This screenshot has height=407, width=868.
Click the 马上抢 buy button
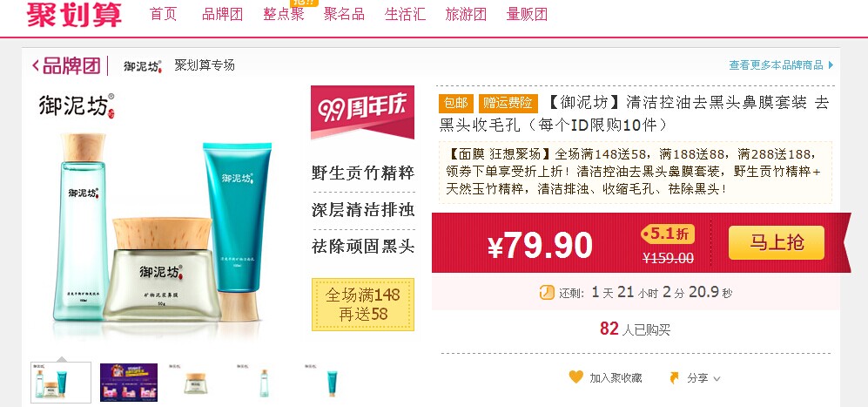(x=776, y=243)
